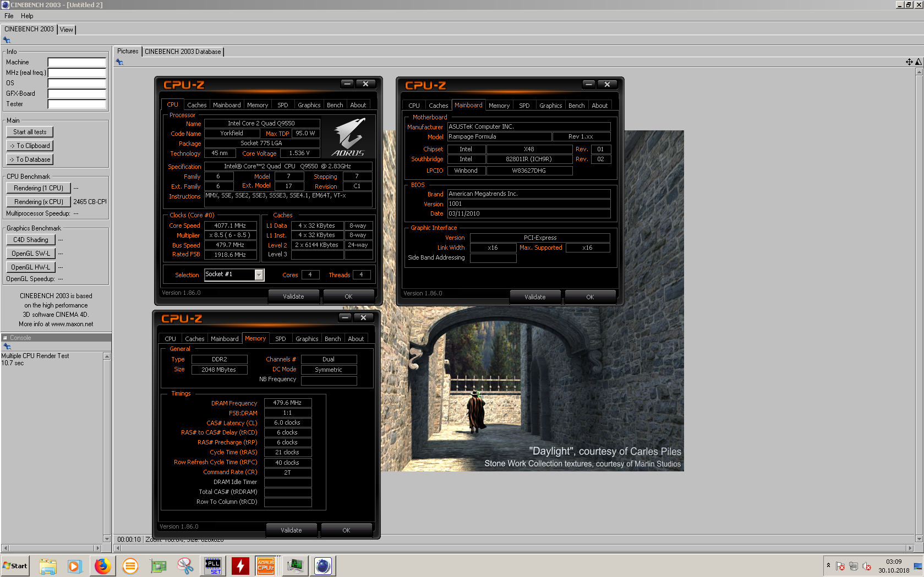924x577 pixels.
Task: Open the Help menu
Action: coord(27,16)
